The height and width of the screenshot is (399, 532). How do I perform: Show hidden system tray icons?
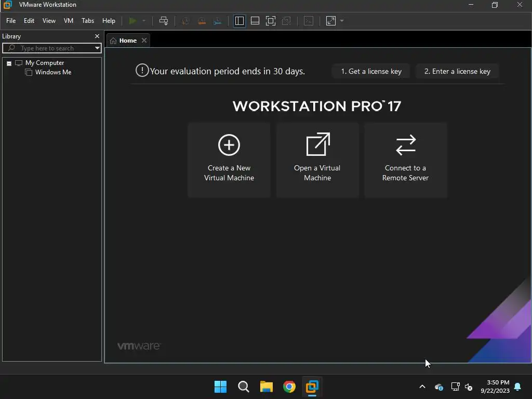(x=422, y=387)
